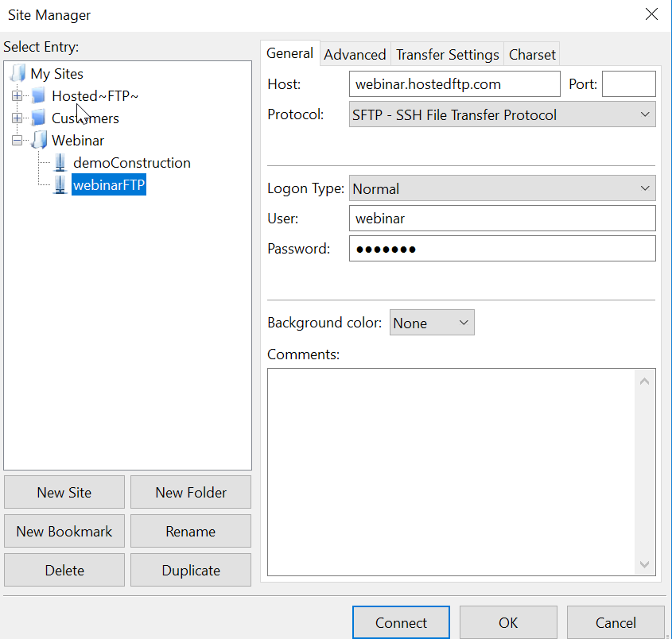Click the Connect button
The height and width of the screenshot is (639, 672).
click(x=401, y=622)
